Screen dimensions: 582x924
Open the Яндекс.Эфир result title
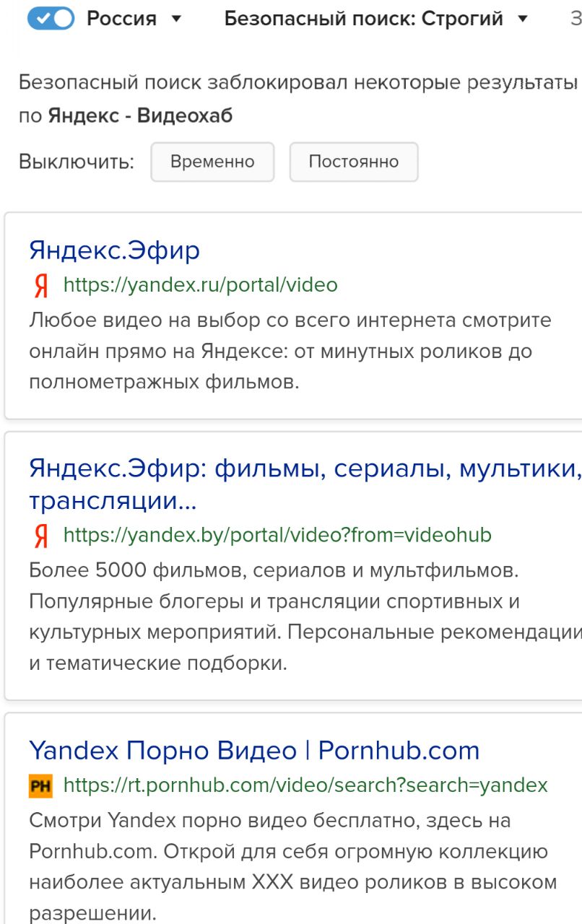coord(114,250)
